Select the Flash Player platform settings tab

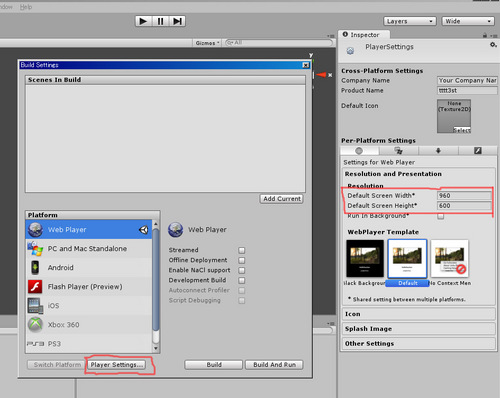478,151
